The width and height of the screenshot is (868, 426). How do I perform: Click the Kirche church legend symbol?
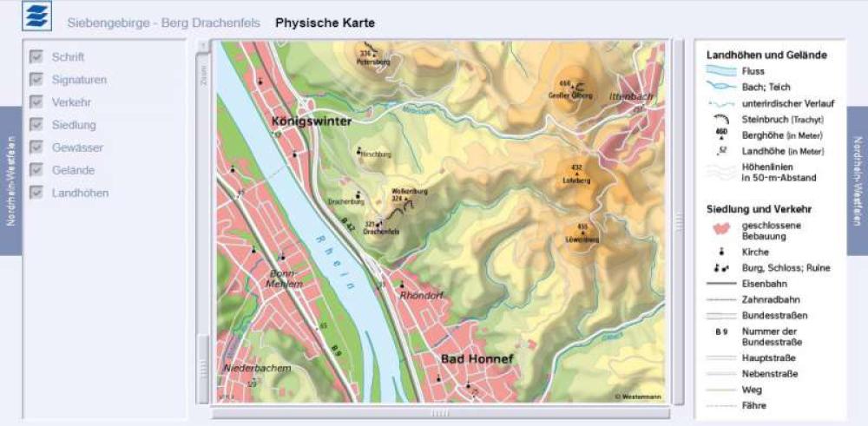click(x=721, y=252)
